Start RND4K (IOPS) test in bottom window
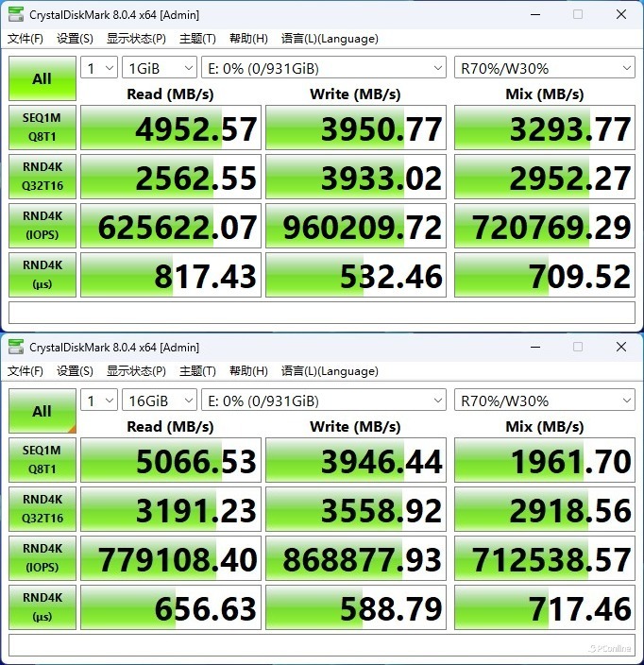The image size is (644, 665). click(x=42, y=558)
